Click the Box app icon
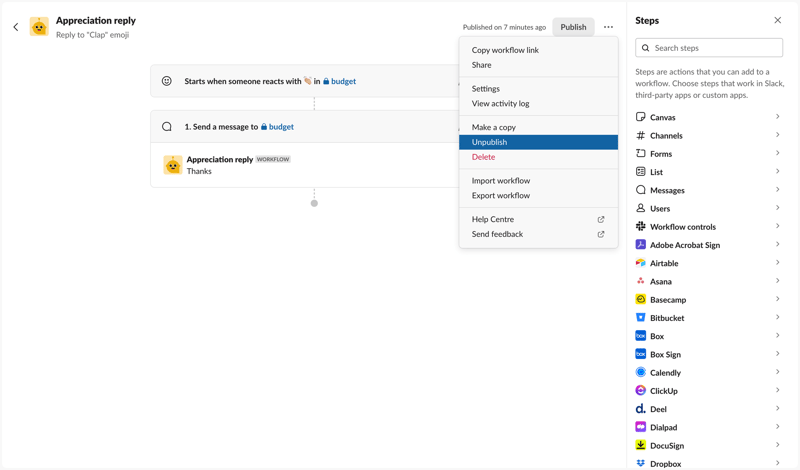 [x=640, y=336]
